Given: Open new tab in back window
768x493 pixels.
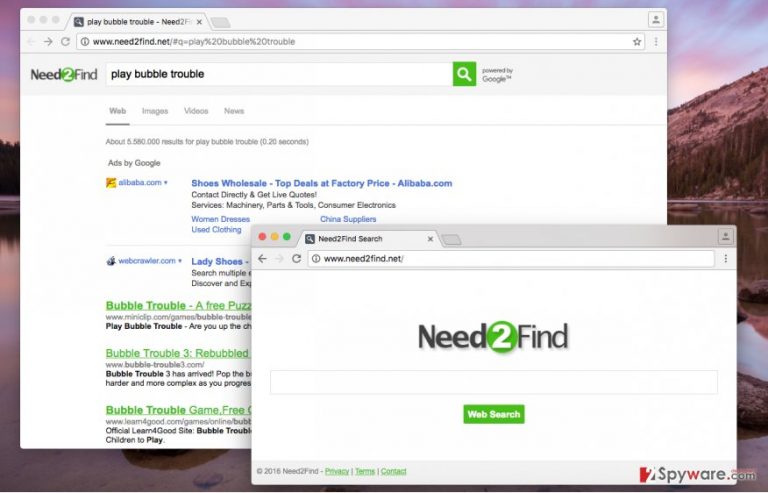Looking at the screenshot, I should (x=221, y=23).
